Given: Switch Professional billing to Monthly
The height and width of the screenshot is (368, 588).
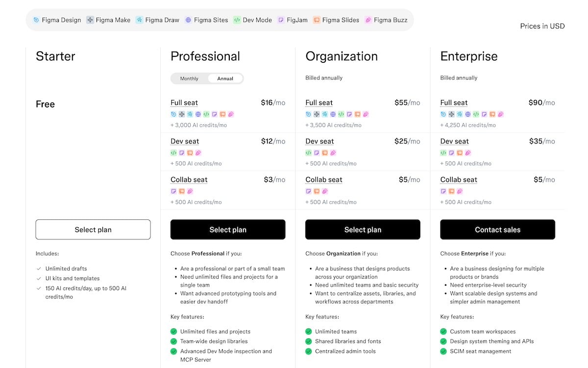Looking at the screenshot, I should click(189, 79).
